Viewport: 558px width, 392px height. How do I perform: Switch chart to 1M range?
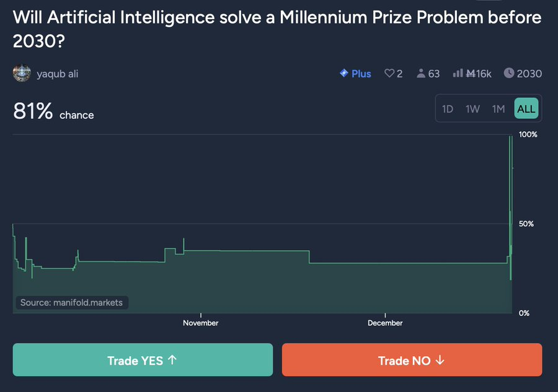click(498, 109)
